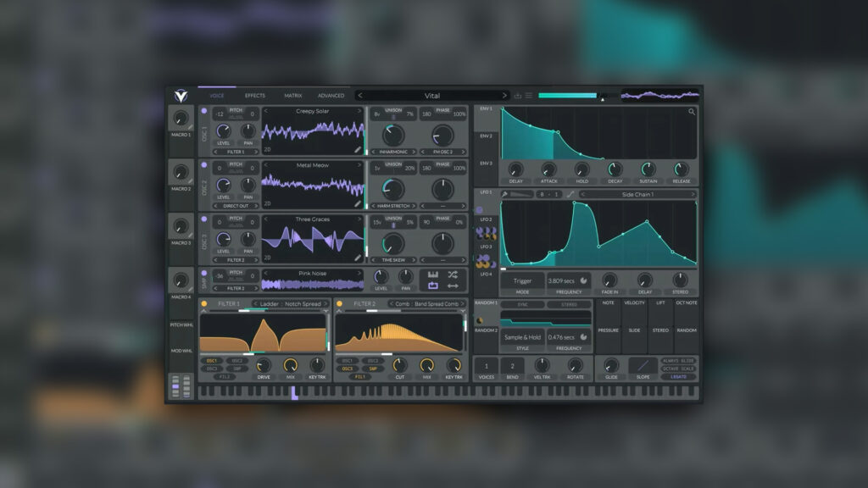Click the envelope magnifier zoom icon
The height and width of the screenshot is (488, 868).
click(692, 112)
